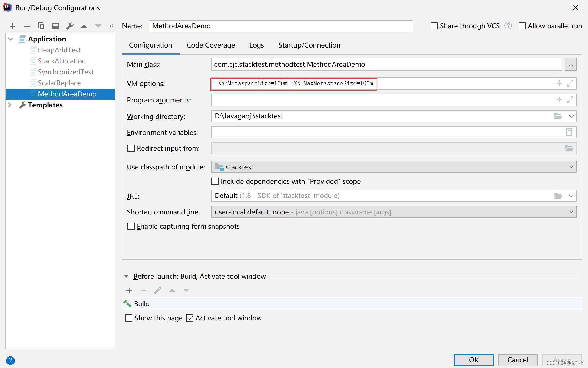Toggle Allow parallel run checkbox
Viewport: 588px width, 368px height.
click(x=522, y=26)
